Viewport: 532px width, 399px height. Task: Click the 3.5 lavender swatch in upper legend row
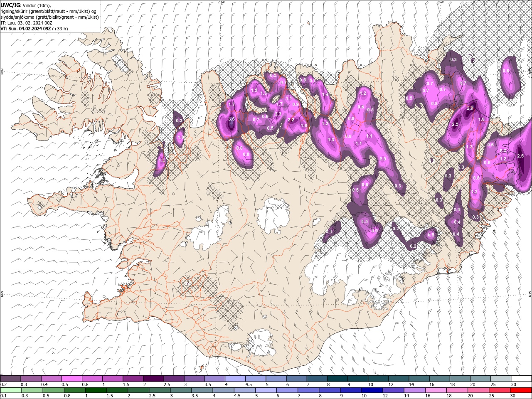(x=214, y=379)
